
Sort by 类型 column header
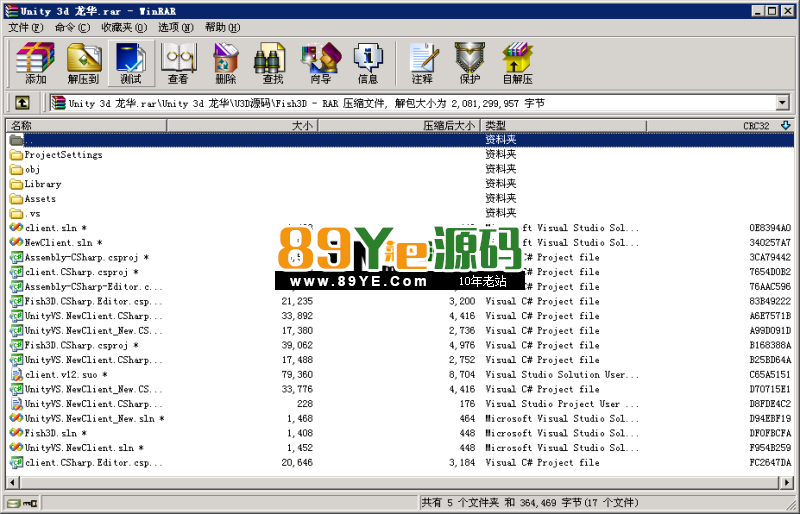point(564,126)
